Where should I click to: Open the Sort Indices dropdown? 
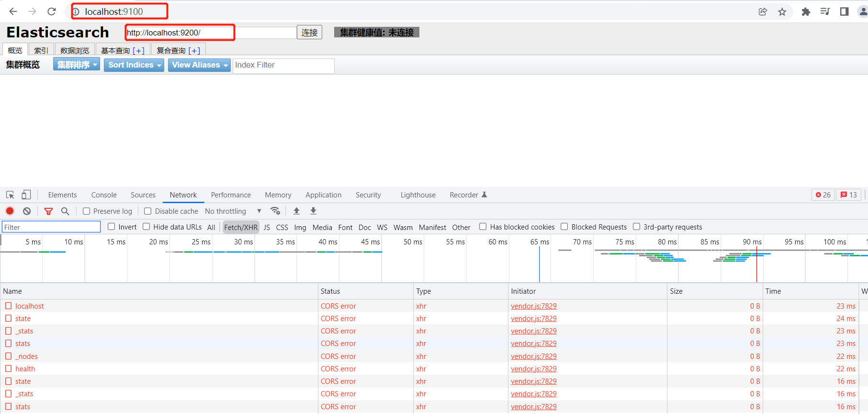tap(134, 65)
